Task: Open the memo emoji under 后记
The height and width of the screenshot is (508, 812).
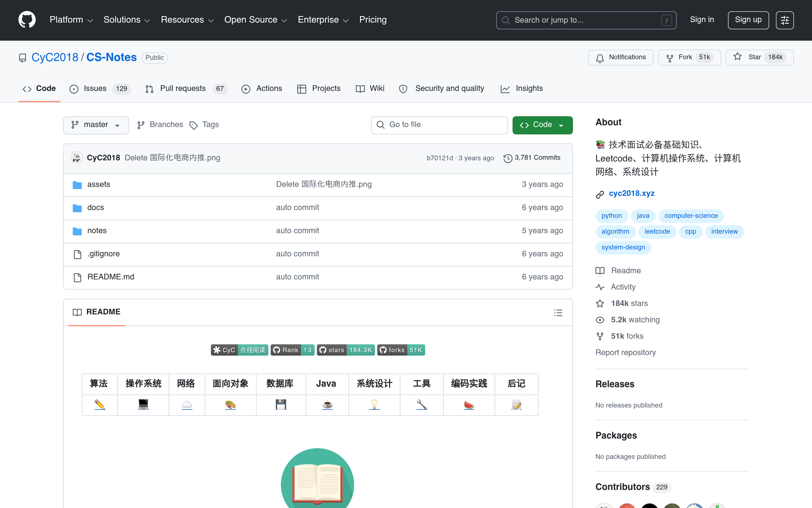Action: pyautogui.click(x=517, y=404)
